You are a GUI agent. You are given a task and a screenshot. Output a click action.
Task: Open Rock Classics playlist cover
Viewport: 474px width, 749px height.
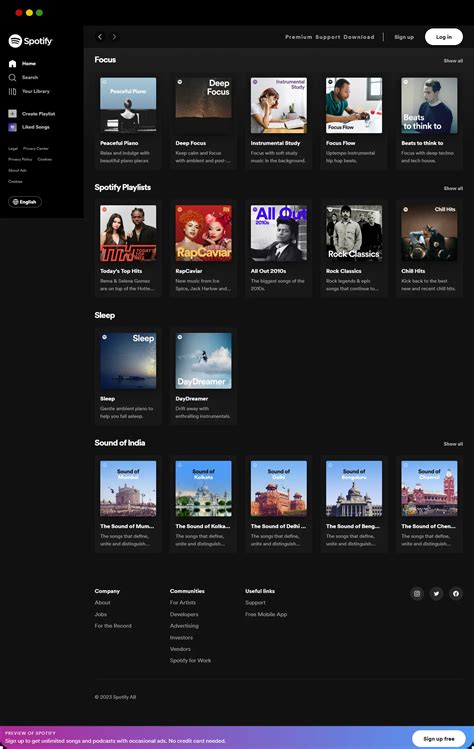354,233
